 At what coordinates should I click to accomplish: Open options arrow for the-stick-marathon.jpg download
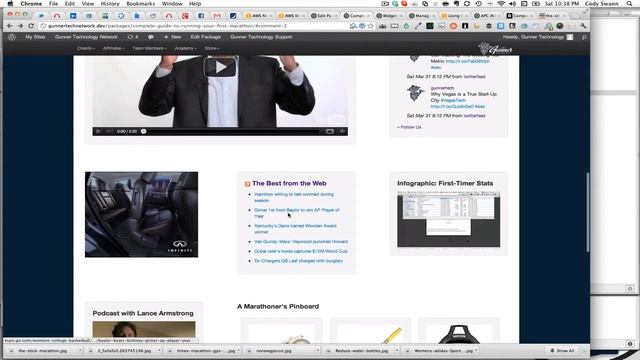coord(80,351)
